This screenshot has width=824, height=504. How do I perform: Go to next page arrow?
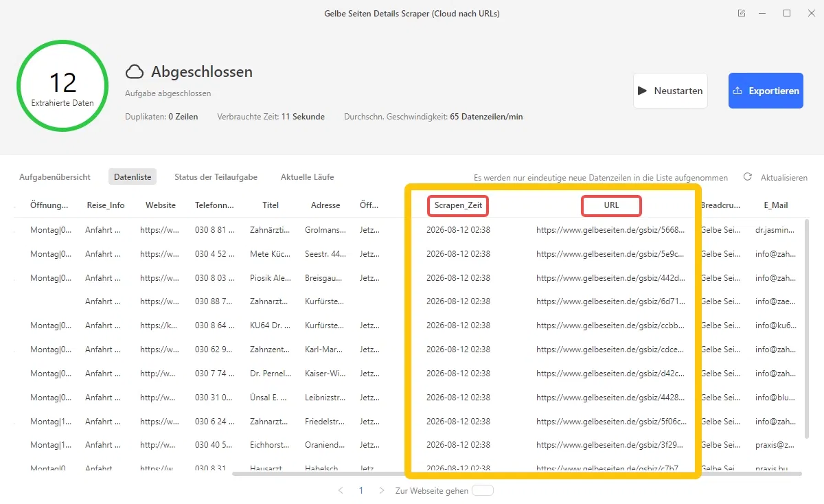[x=382, y=491]
